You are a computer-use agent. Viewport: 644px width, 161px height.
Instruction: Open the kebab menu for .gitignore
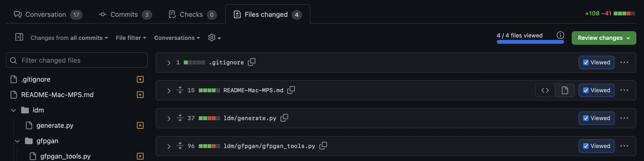point(625,62)
